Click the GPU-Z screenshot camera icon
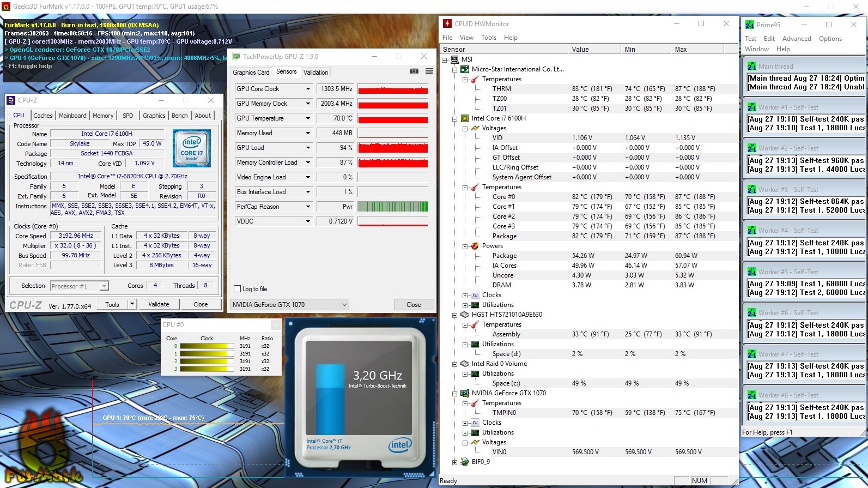Screen dimensions: 868x488 coord(414,71)
